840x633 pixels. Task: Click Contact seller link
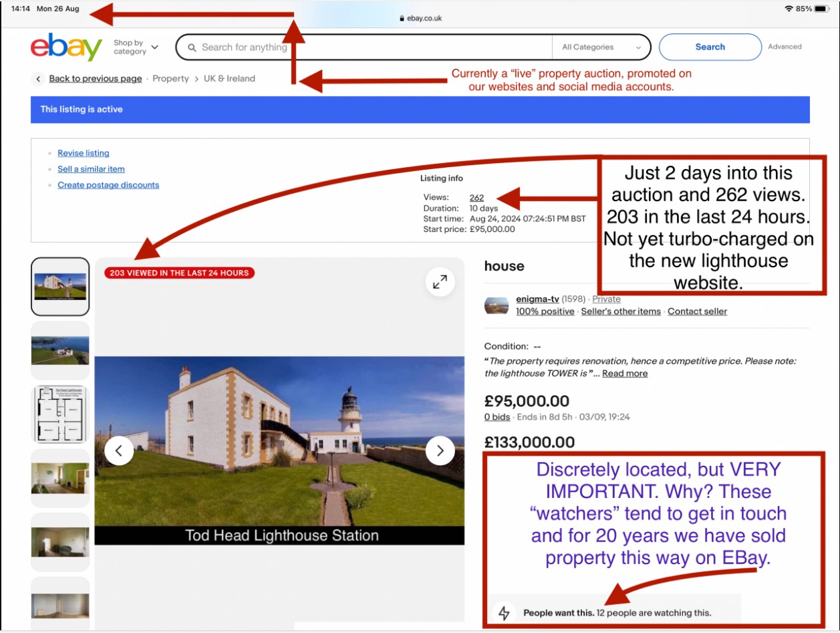[x=697, y=311]
